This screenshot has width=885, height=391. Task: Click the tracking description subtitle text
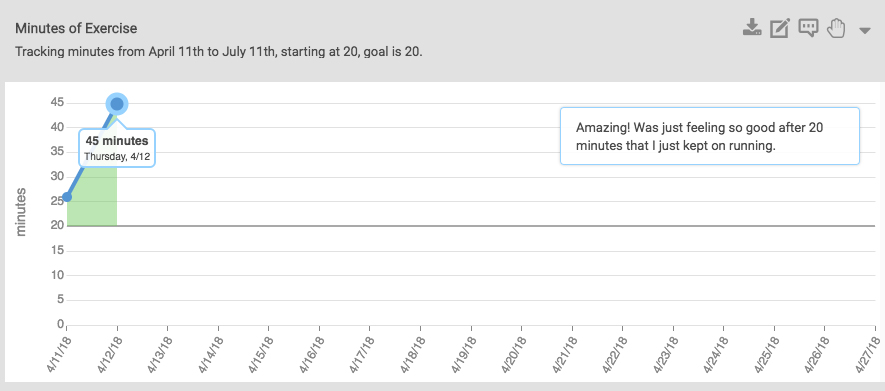coord(219,52)
